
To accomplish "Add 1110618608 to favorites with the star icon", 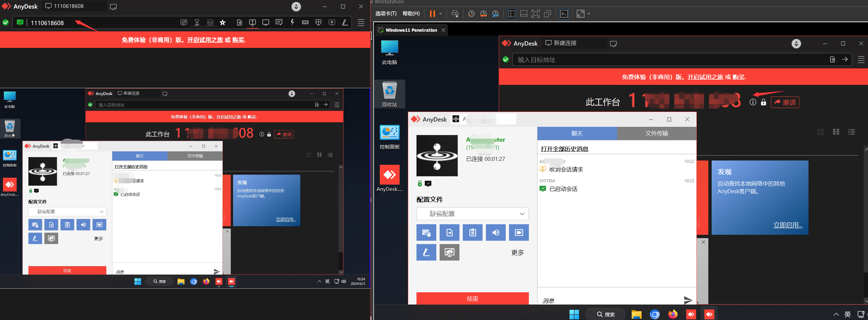I will coord(223,22).
